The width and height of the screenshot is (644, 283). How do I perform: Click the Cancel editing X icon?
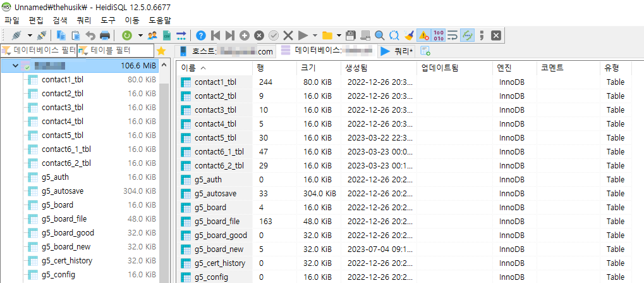(x=288, y=35)
